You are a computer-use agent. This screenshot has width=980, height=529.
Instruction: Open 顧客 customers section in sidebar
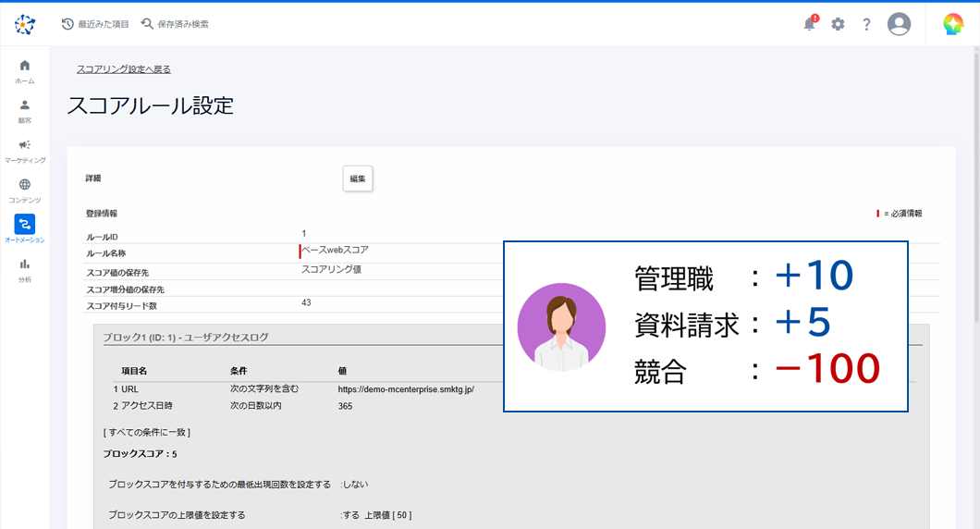(x=25, y=111)
